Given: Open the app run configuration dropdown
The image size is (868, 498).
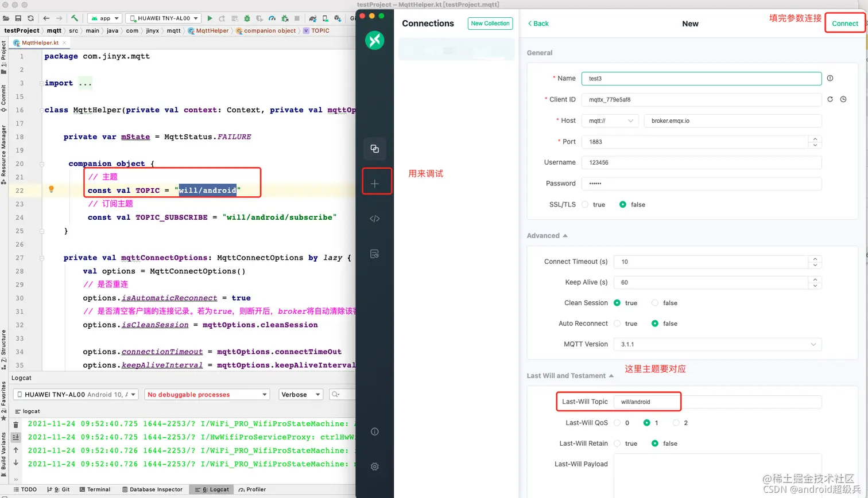Looking at the screenshot, I should point(106,18).
